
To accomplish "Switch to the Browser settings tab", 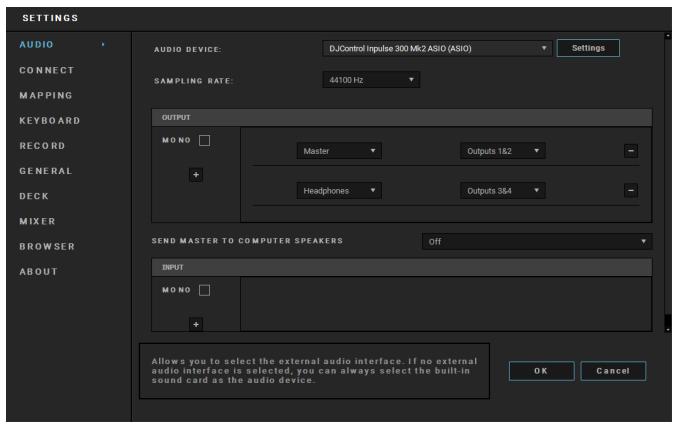I will pyautogui.click(x=47, y=247).
